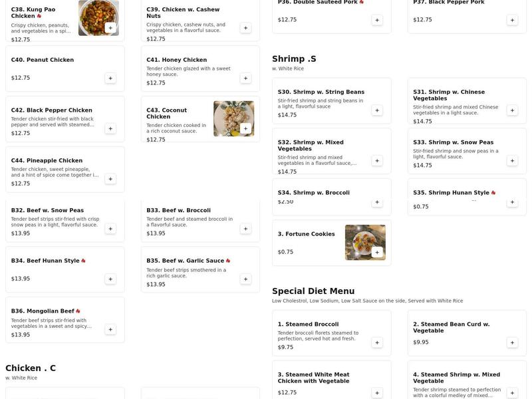Add C44 Pineapple Chicken to cart
This screenshot has height=399, width=532.
pos(110,179)
